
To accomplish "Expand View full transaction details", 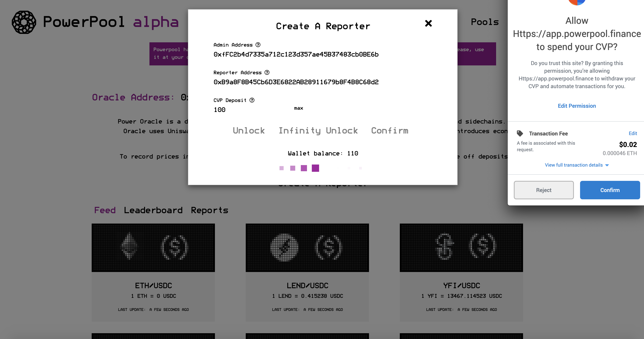I will coord(577,165).
